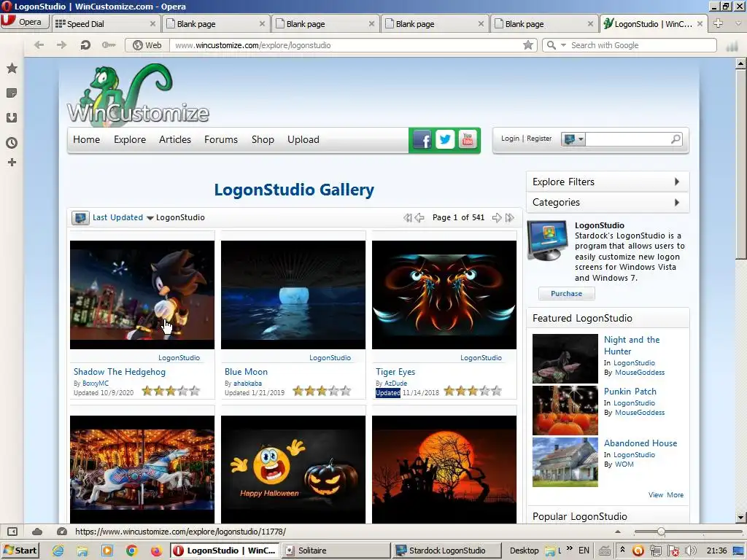Image resolution: width=747 pixels, height=560 pixels.
Task: Go forward with the forward arrow
Action: [62, 45]
